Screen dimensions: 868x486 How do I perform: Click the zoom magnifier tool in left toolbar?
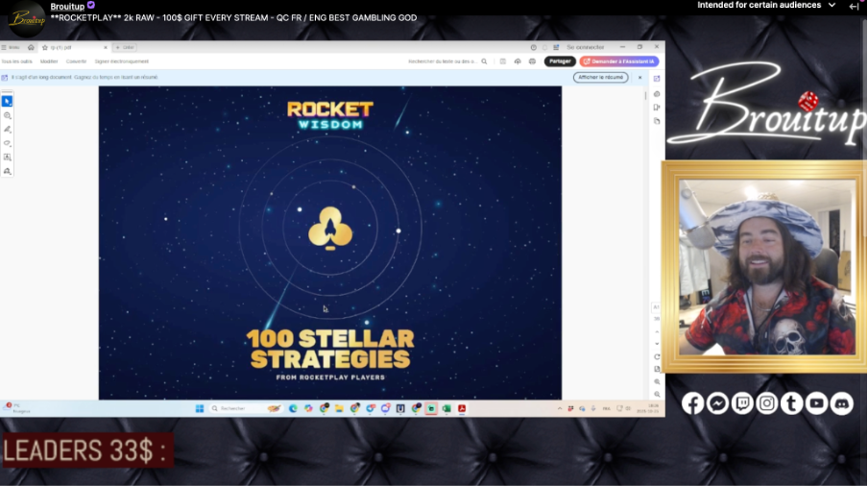click(x=8, y=115)
